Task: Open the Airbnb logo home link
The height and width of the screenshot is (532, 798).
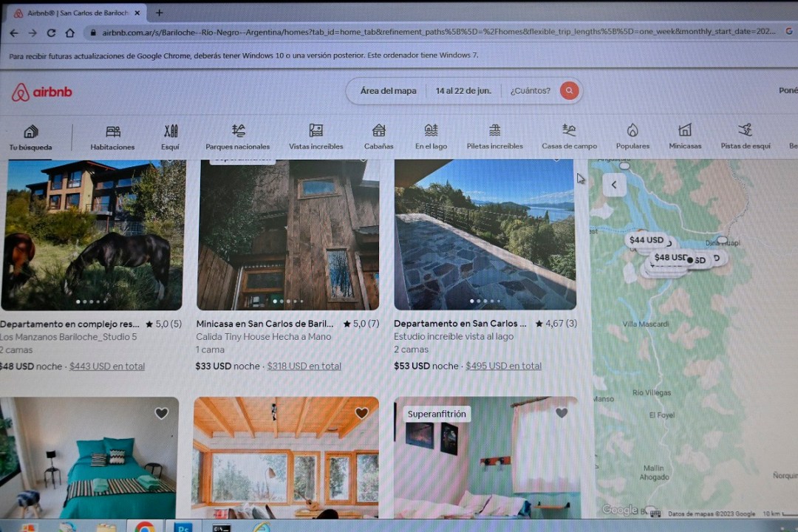Action: pyautogui.click(x=42, y=92)
